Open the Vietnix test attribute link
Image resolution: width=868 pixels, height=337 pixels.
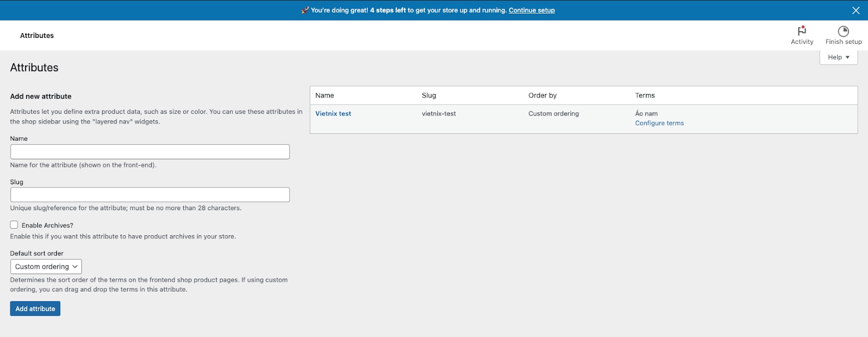pos(333,114)
